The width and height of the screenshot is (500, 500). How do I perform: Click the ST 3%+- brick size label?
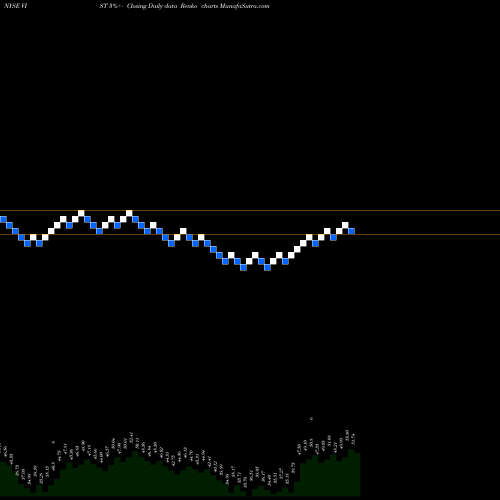coord(111,6)
